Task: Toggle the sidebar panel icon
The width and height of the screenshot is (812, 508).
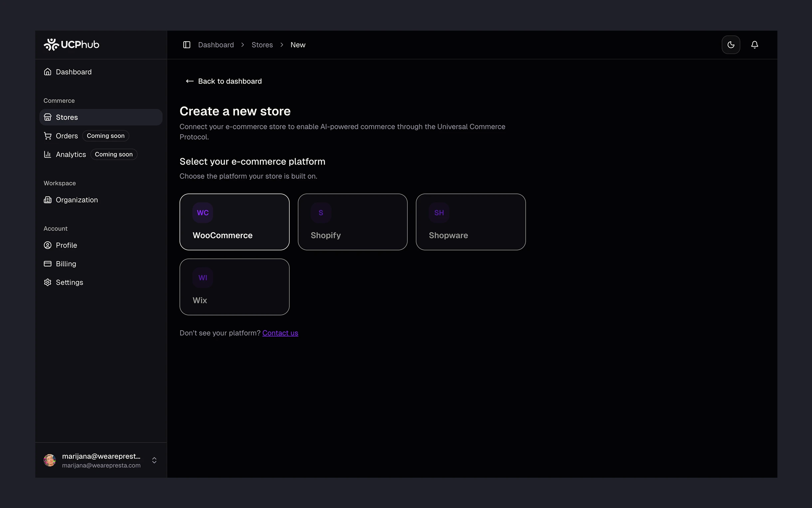Action: [x=187, y=45]
